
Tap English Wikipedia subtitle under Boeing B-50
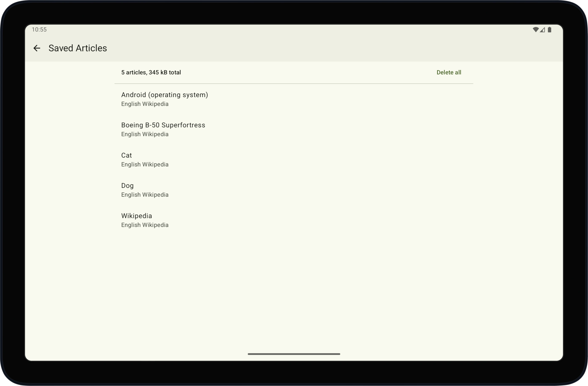[145, 134]
